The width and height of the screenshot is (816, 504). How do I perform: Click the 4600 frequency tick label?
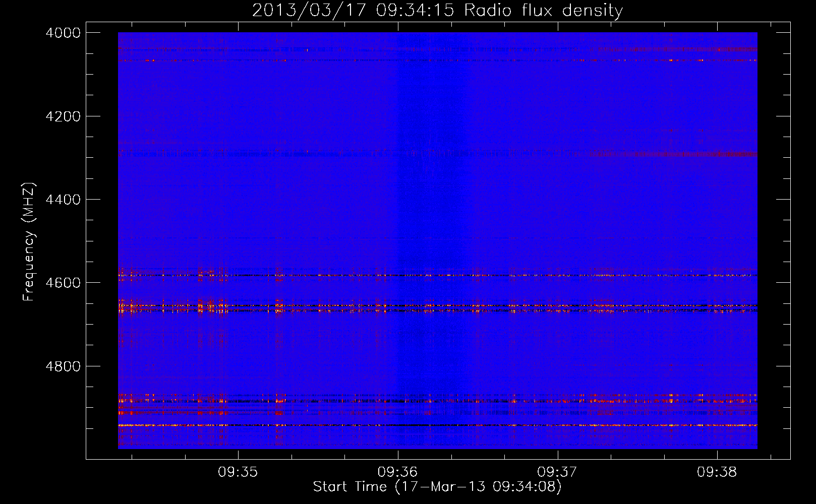[63, 283]
